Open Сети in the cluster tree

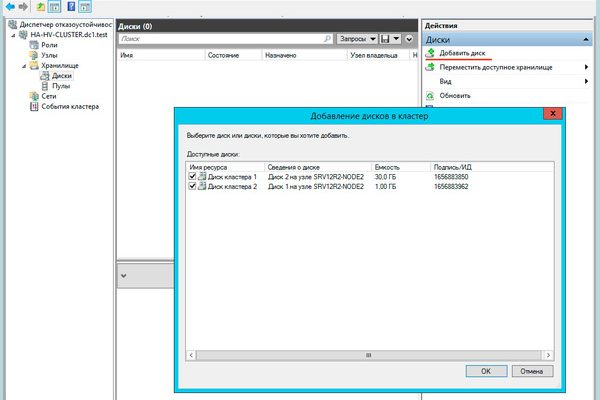48,96
